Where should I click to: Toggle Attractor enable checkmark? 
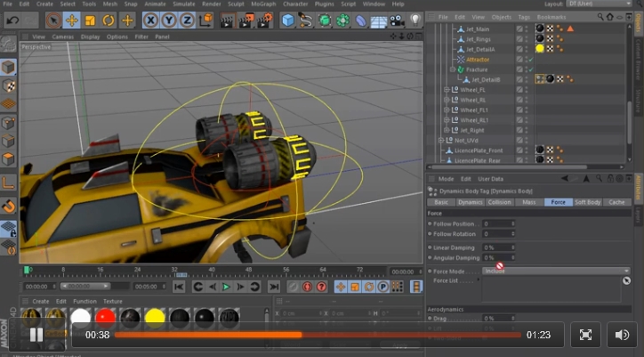[531, 60]
